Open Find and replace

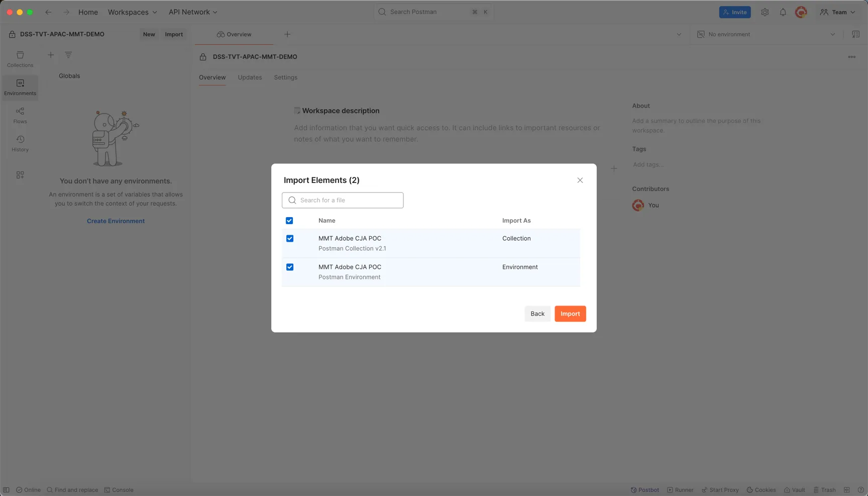pyautogui.click(x=72, y=490)
